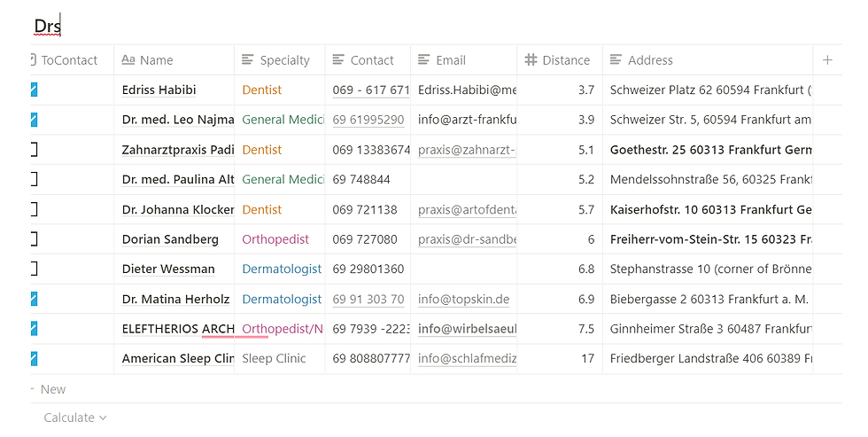Add a New row to table
This screenshot has height=437, width=868.
coord(53,389)
